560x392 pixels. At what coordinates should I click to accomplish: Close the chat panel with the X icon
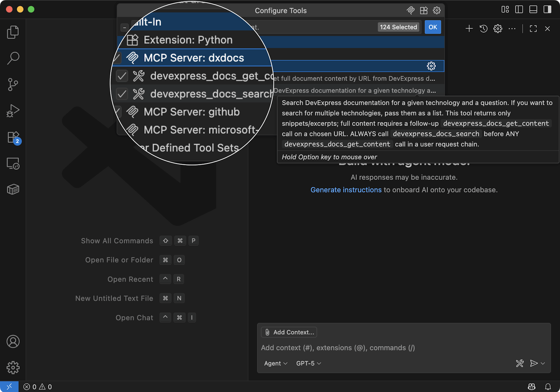coord(547,29)
